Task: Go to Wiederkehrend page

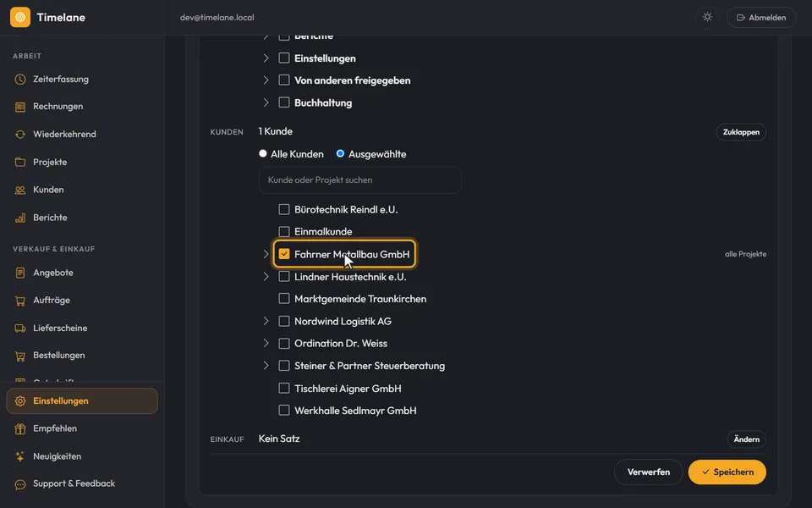Action: [82, 135]
